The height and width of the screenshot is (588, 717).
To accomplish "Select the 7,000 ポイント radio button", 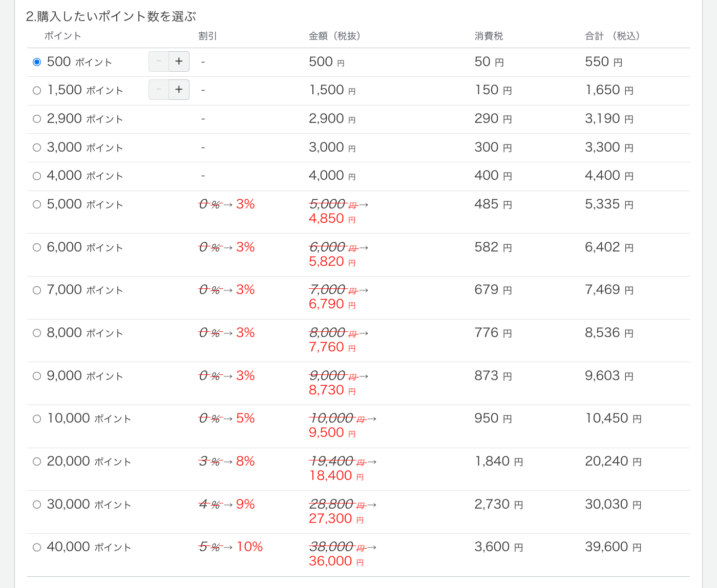I will 37,290.
